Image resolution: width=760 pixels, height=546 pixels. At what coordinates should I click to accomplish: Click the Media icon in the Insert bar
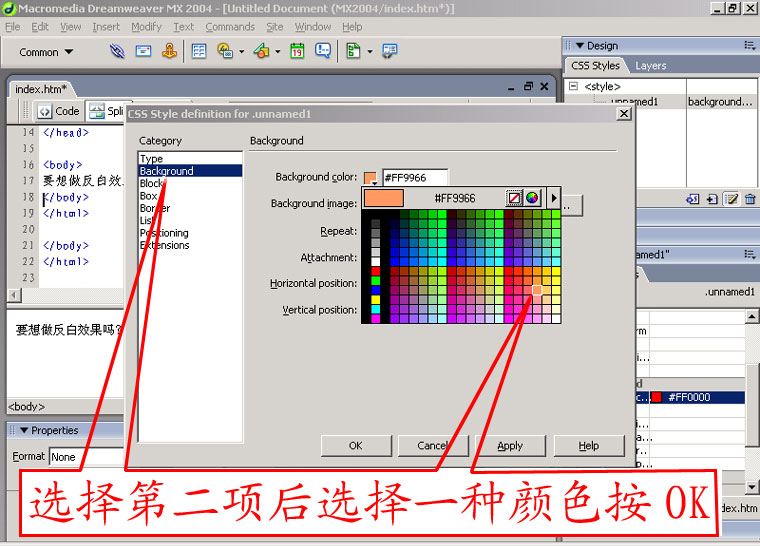(x=262, y=51)
